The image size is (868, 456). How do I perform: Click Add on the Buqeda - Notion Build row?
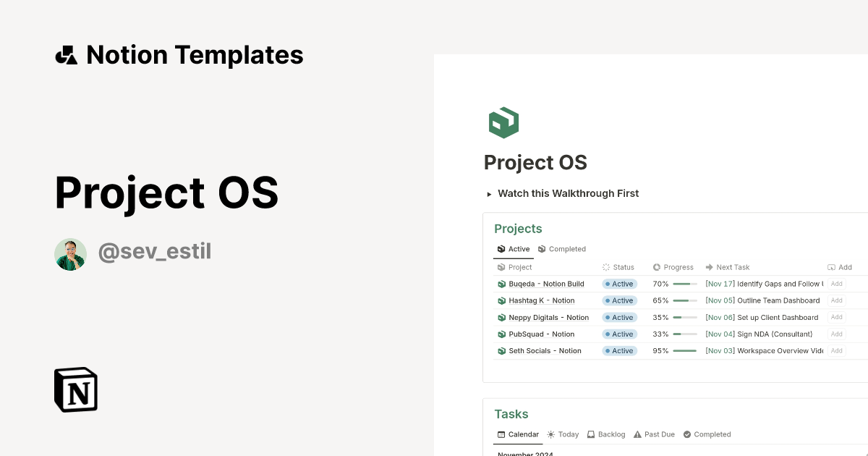pos(836,284)
